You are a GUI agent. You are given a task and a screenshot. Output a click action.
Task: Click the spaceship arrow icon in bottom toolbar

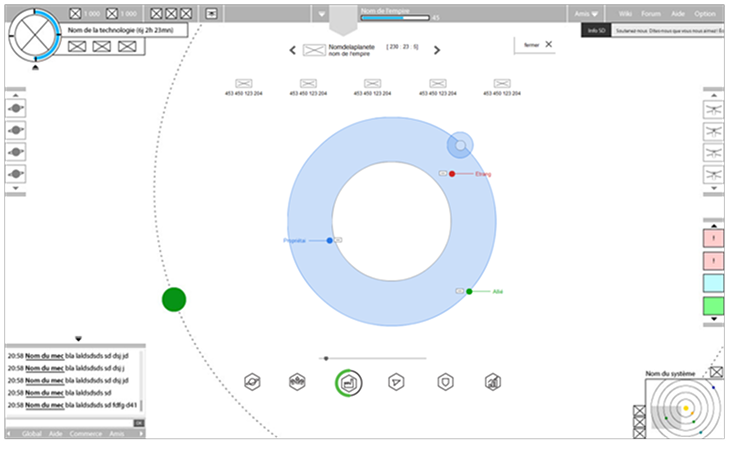point(397,381)
